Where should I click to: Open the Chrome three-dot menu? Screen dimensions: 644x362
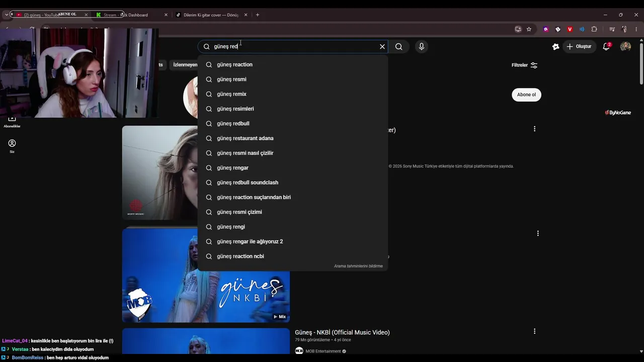(x=636, y=29)
